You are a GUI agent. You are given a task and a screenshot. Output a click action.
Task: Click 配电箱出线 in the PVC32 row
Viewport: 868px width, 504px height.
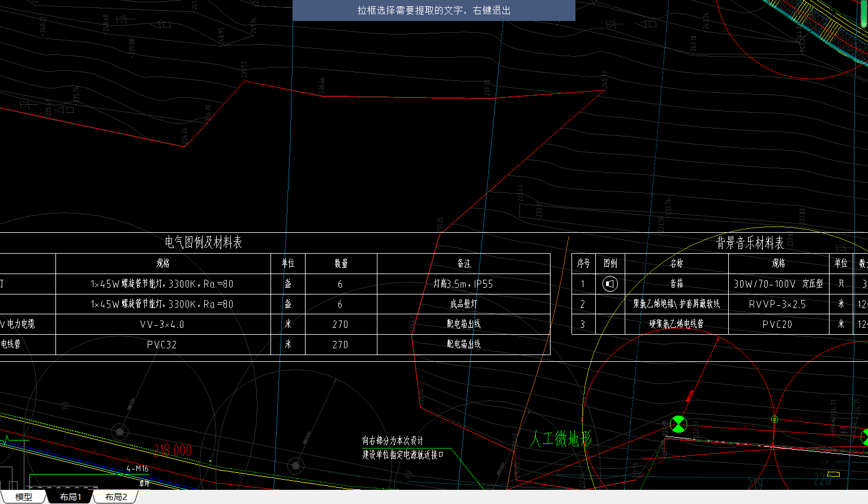click(463, 344)
